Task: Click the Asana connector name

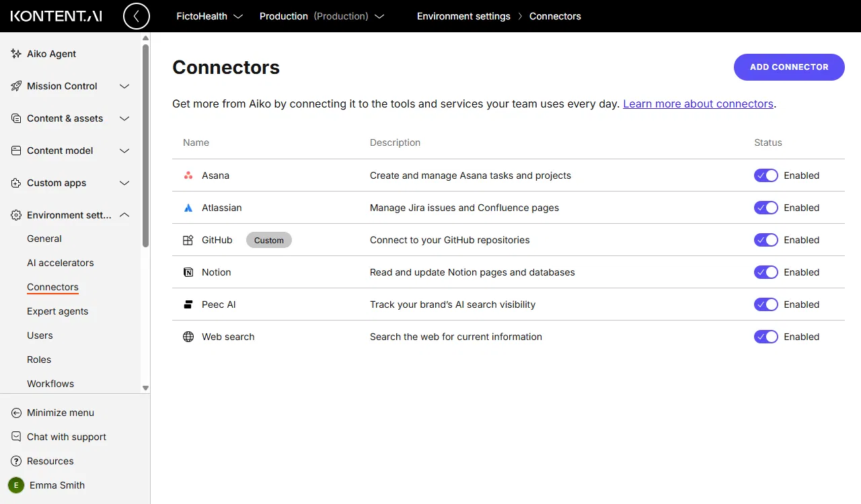Action: tap(215, 175)
